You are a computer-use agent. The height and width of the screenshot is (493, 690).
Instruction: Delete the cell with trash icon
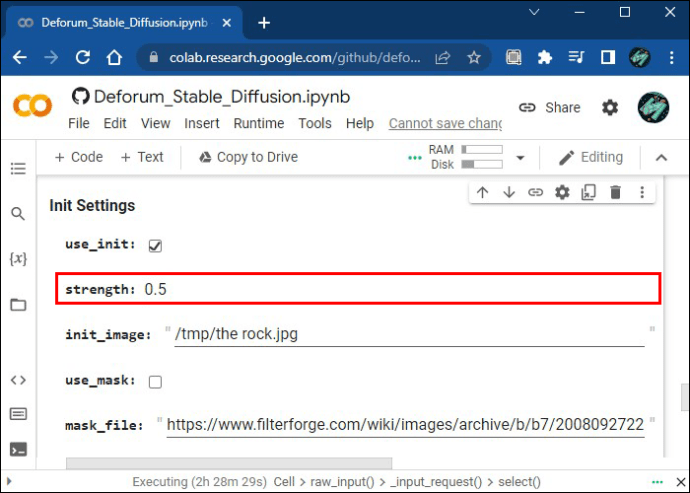(616, 192)
